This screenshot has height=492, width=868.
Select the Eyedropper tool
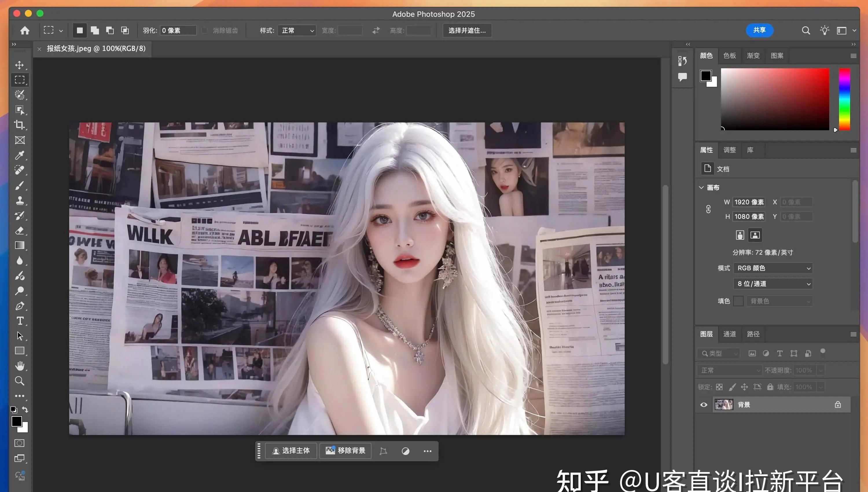(x=19, y=155)
